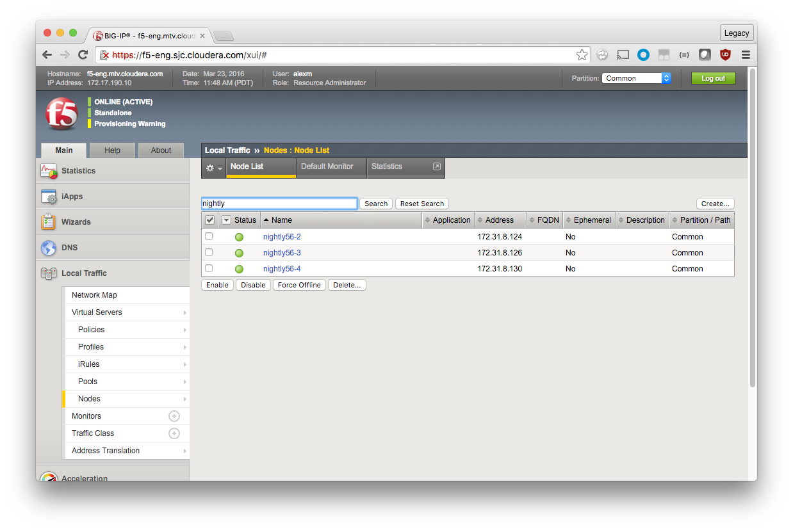Open the nightly56-3 node link
This screenshot has height=532, width=793.
click(282, 253)
